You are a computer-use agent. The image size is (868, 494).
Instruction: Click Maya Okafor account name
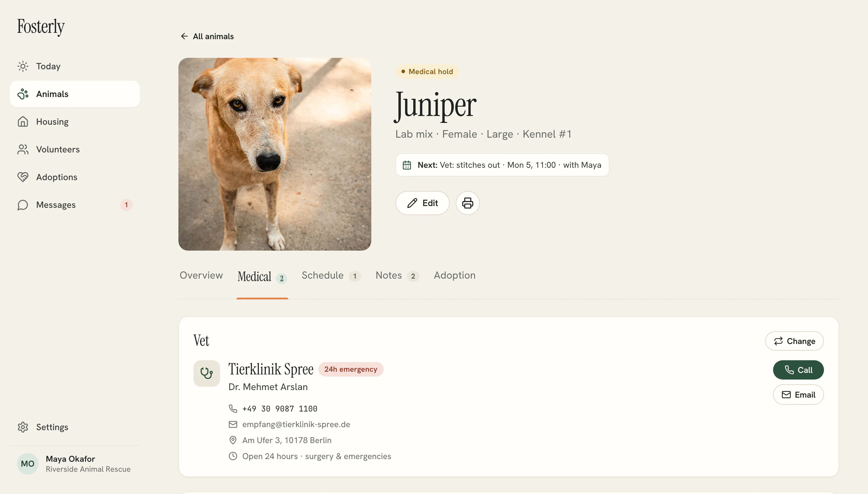click(x=70, y=459)
